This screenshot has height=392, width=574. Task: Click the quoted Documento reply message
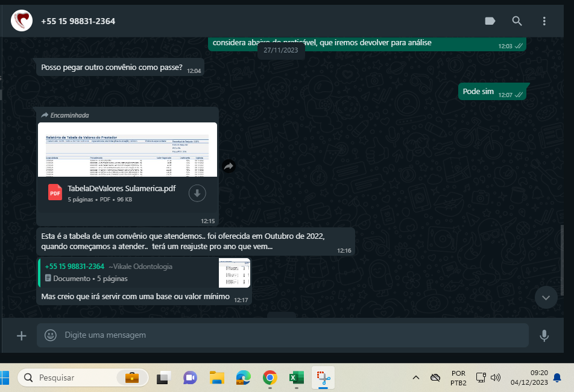pyautogui.click(x=143, y=273)
